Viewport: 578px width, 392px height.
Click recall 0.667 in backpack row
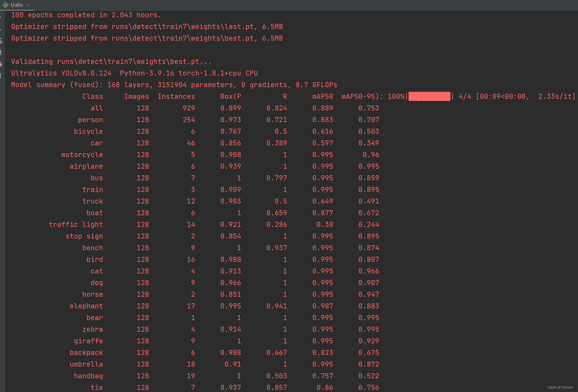coord(277,353)
